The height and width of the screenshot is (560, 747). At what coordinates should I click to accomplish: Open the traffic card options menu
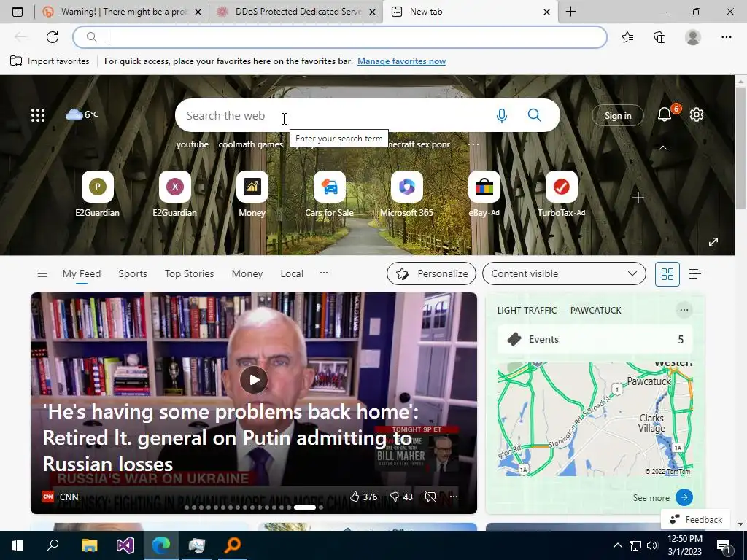(x=684, y=310)
